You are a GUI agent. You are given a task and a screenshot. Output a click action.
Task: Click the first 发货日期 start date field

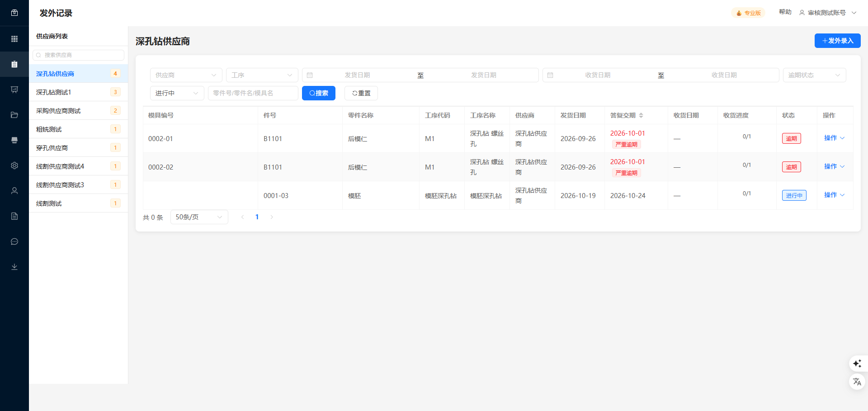357,75
